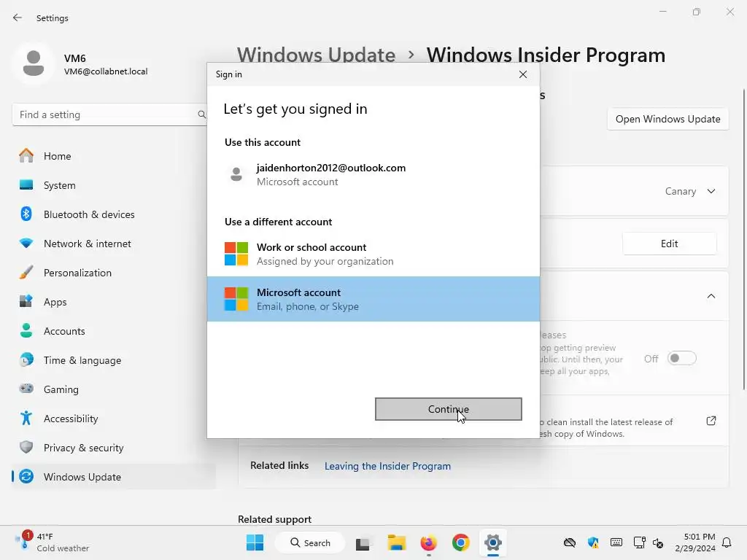
Task: Open Gaming settings
Action: pos(113,389)
